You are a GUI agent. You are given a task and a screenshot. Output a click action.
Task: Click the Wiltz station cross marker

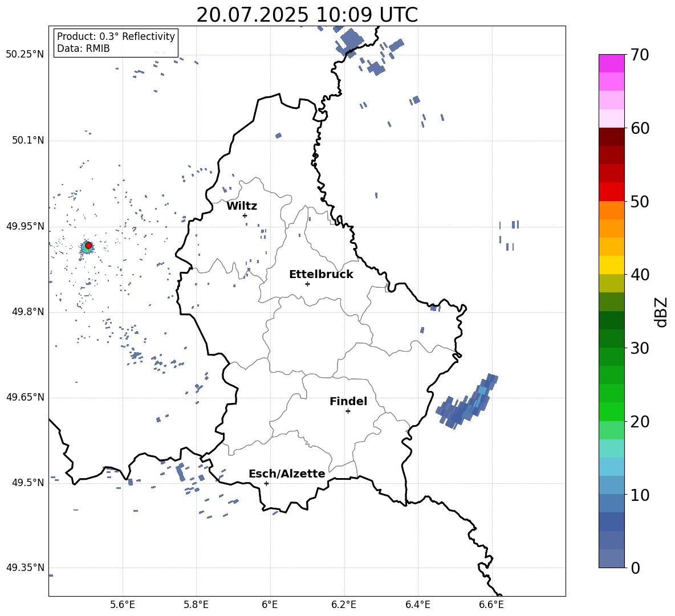pyautogui.click(x=245, y=215)
